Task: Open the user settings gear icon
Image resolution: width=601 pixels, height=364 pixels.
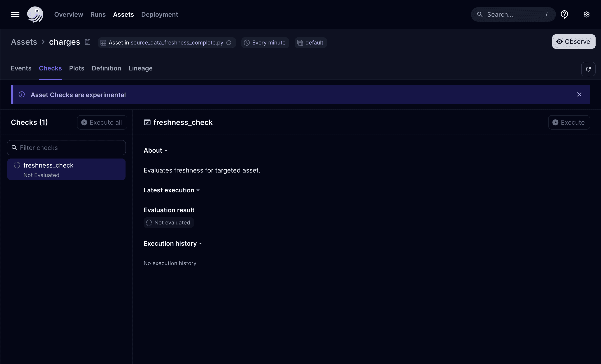Action: pos(587,14)
